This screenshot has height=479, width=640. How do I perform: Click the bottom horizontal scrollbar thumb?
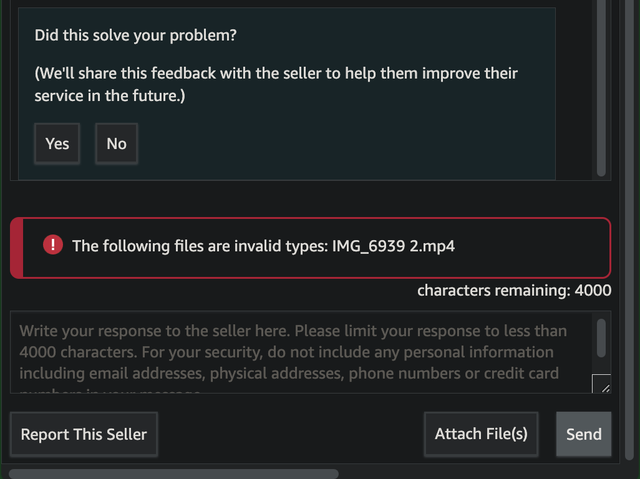[x=173, y=474]
